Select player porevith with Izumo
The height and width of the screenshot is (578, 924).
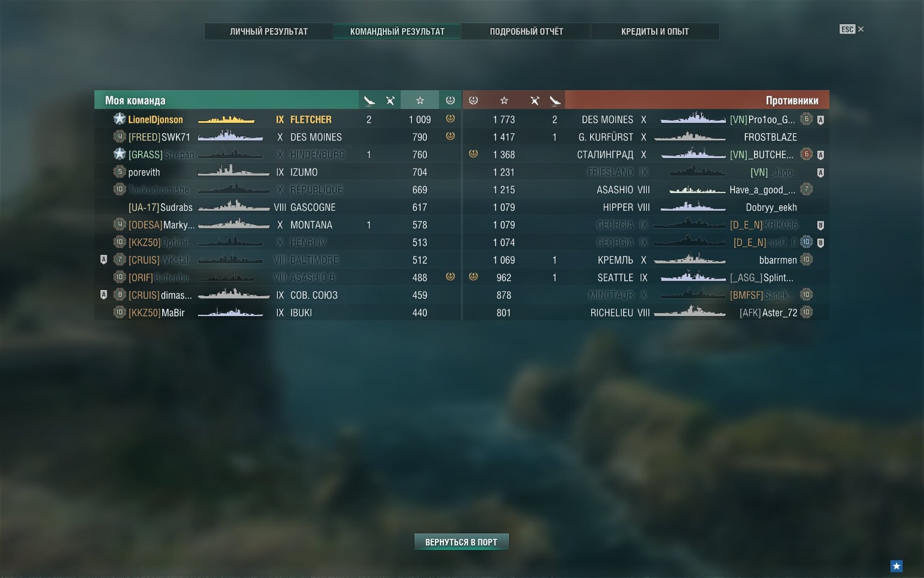278,172
